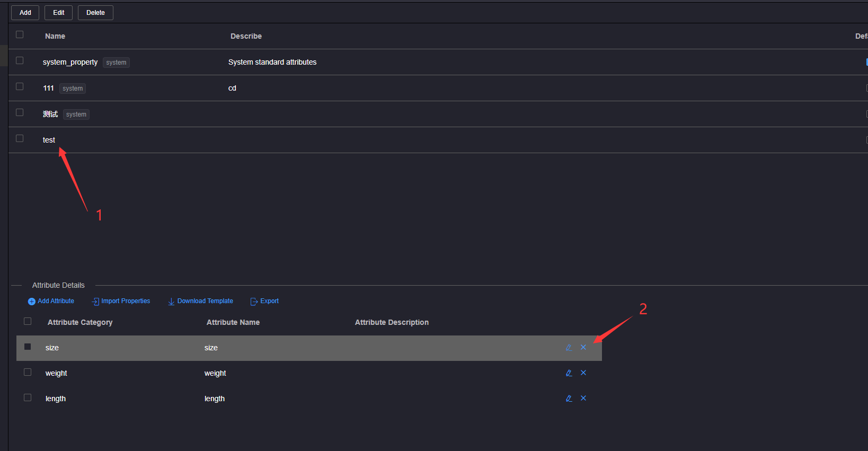
Task: Click the Attribute Details section title
Action: coord(58,285)
